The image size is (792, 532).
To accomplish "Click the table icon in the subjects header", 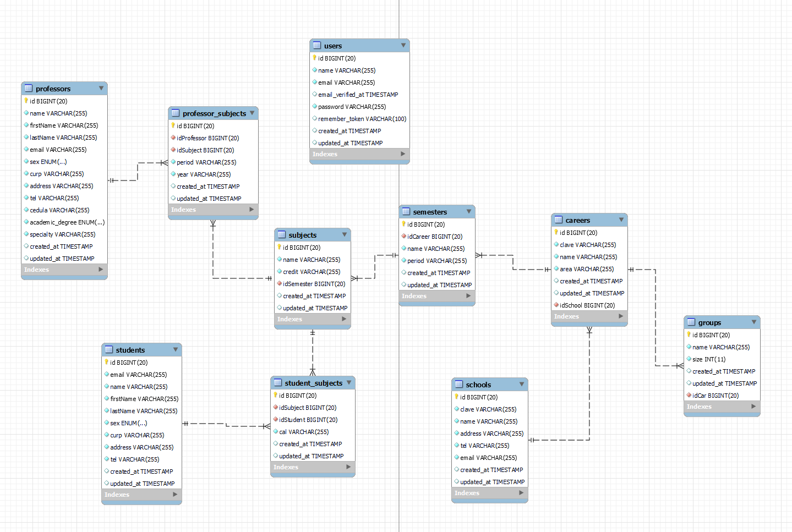I will coord(282,234).
